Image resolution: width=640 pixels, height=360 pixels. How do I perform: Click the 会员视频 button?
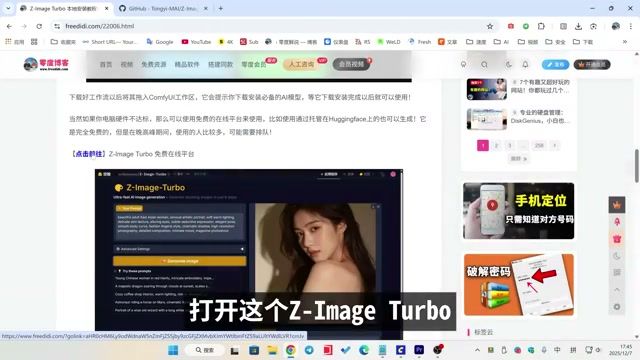click(351, 64)
